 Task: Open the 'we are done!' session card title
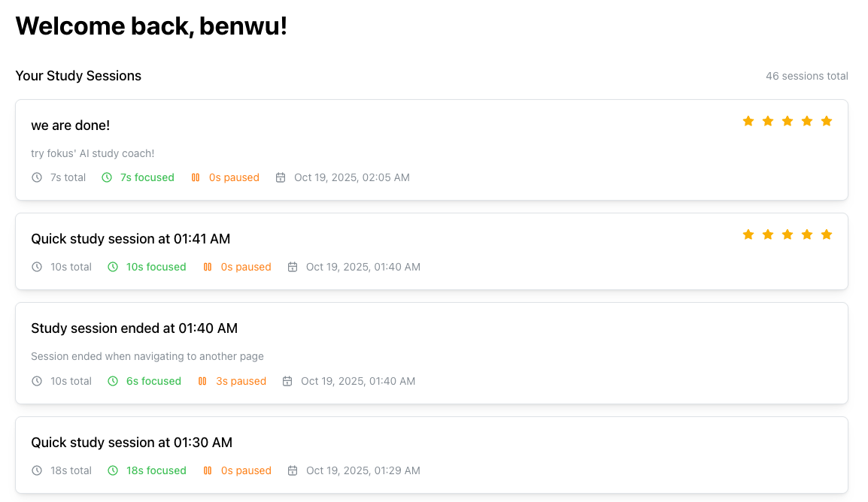click(x=70, y=125)
